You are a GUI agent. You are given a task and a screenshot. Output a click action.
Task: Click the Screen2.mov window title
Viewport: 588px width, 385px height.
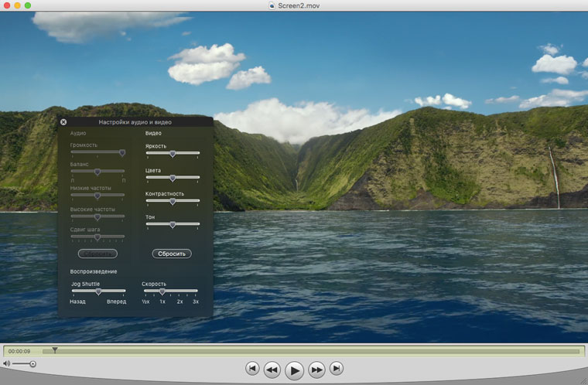299,5
